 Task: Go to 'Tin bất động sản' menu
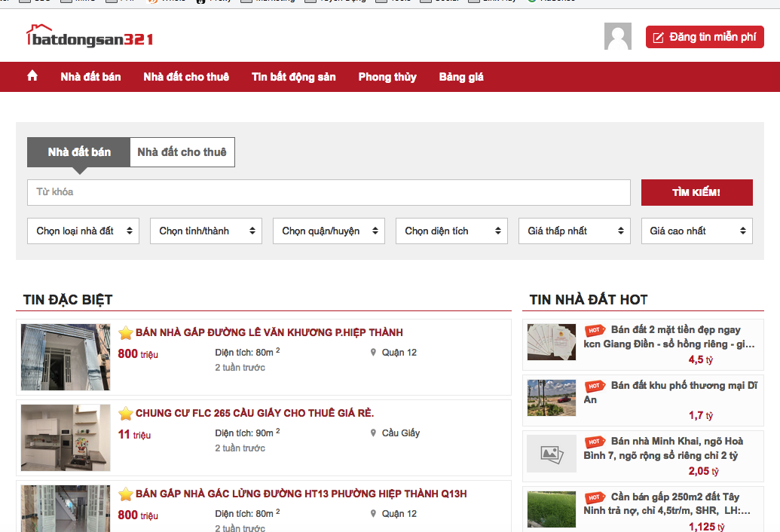point(293,77)
